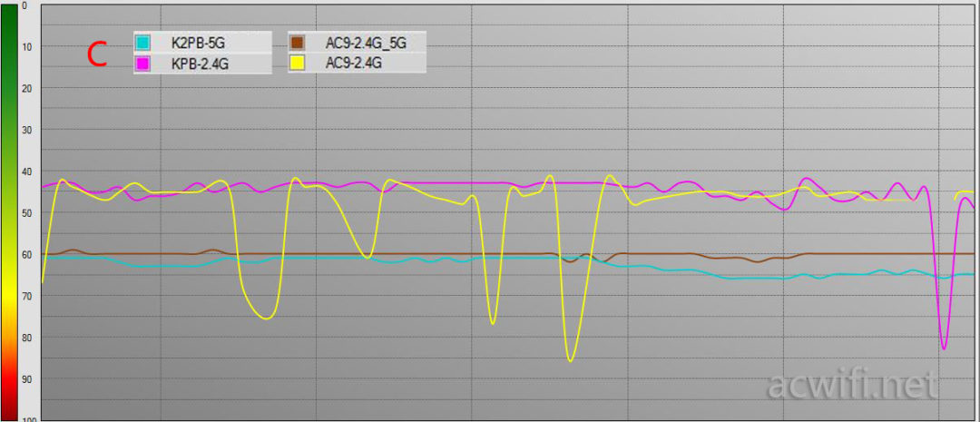This screenshot has height=422, width=980.
Task: Click the magenta line's sharp dip near 83
Action: [x=944, y=348]
